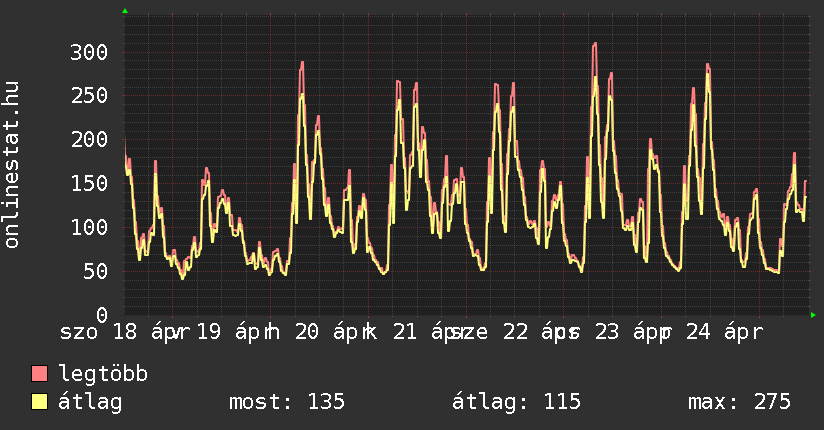Select the legtöbb legend label
Image resolution: width=824 pixels, height=430 pixels.
(x=103, y=375)
